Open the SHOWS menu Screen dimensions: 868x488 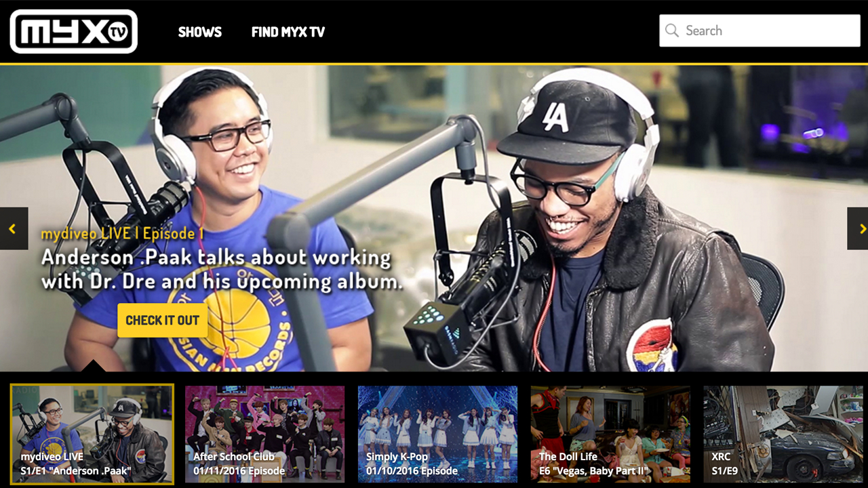(x=200, y=32)
